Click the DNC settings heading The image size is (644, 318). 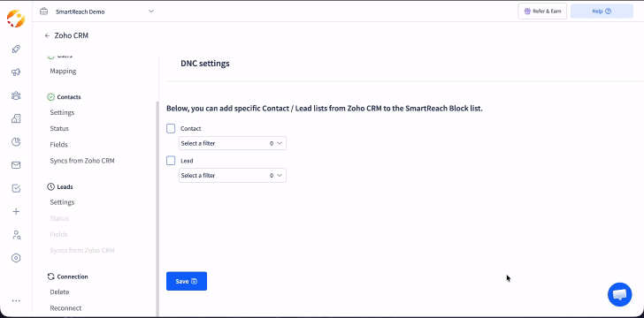[205, 64]
